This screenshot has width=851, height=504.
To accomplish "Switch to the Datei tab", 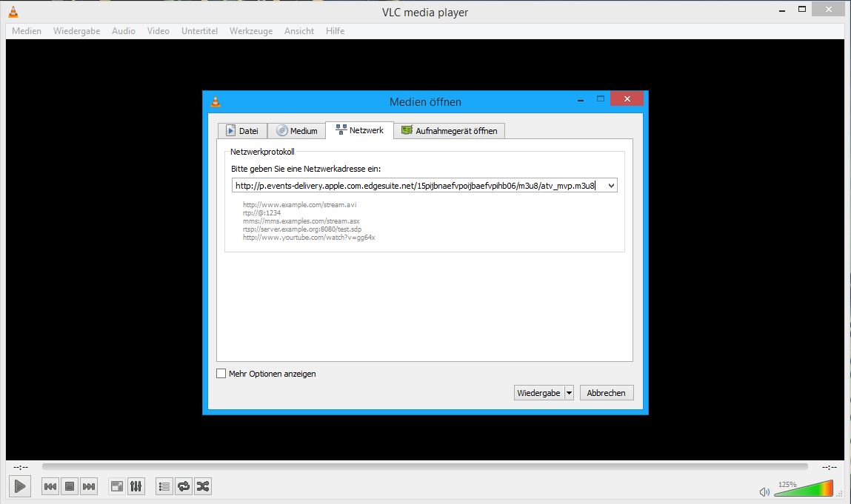I will point(243,131).
